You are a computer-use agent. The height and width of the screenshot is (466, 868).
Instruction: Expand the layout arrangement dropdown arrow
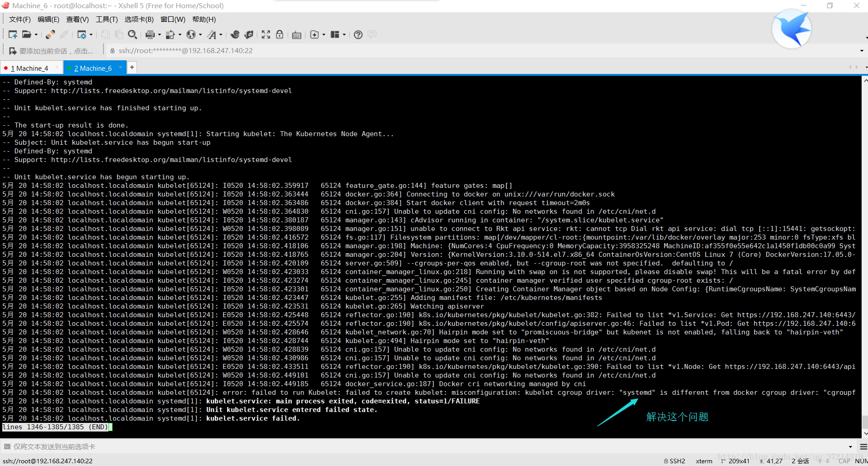(x=344, y=35)
